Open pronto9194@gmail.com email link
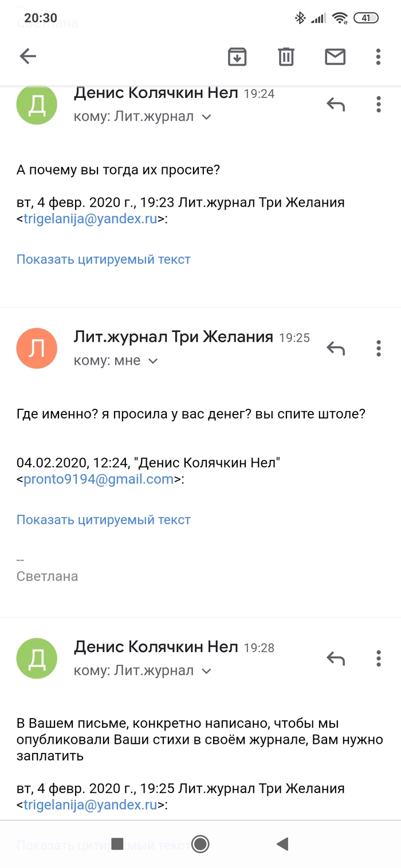 pos(98,479)
